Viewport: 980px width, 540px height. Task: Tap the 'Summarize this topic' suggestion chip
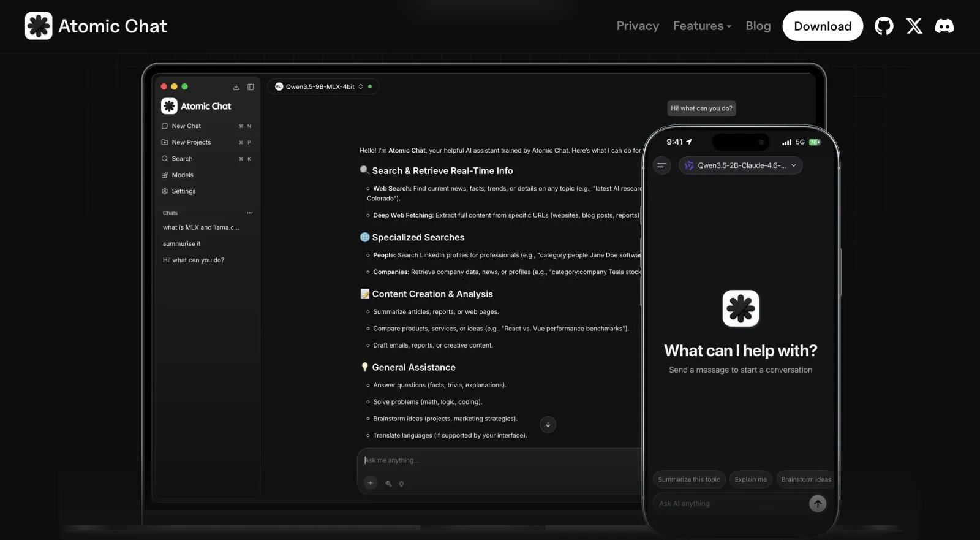689,479
